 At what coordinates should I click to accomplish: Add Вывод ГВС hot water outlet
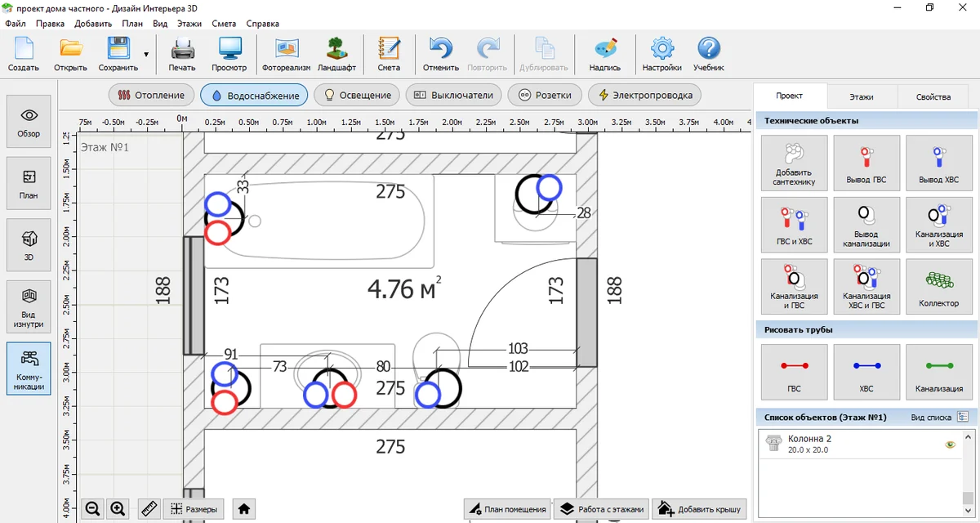(867, 163)
